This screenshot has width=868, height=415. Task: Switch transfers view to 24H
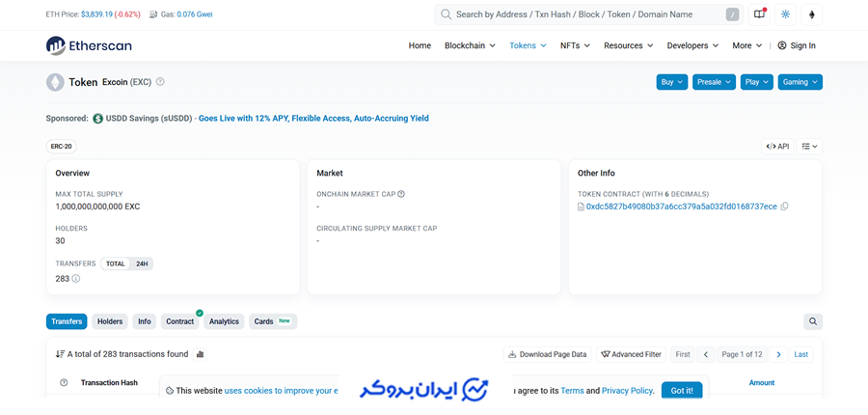coord(142,263)
